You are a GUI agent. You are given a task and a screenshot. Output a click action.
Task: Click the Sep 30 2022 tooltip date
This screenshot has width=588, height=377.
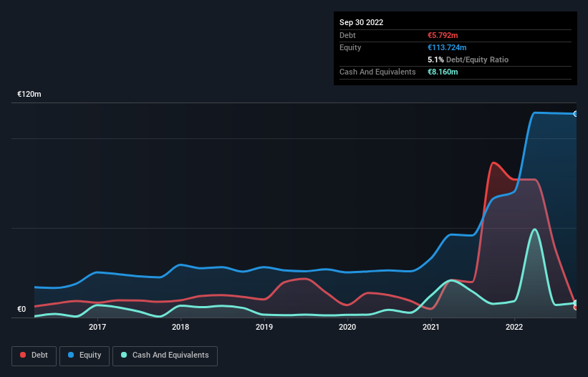click(x=361, y=22)
